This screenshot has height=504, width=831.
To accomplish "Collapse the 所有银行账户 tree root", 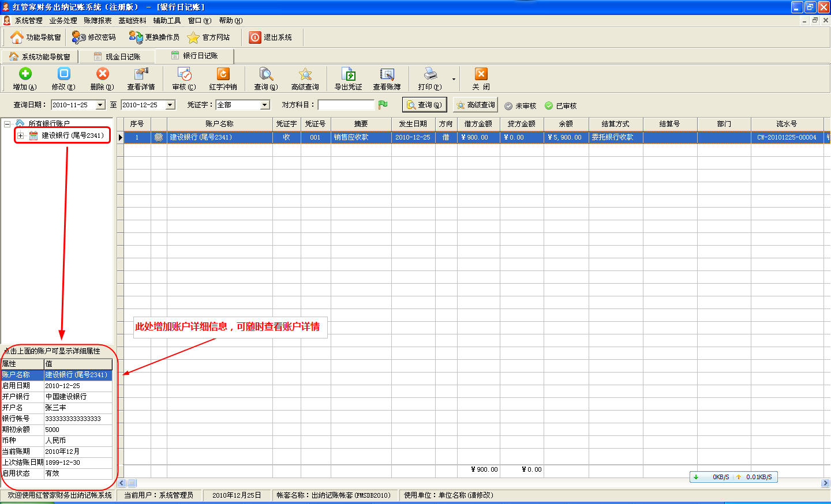I will click(7, 124).
